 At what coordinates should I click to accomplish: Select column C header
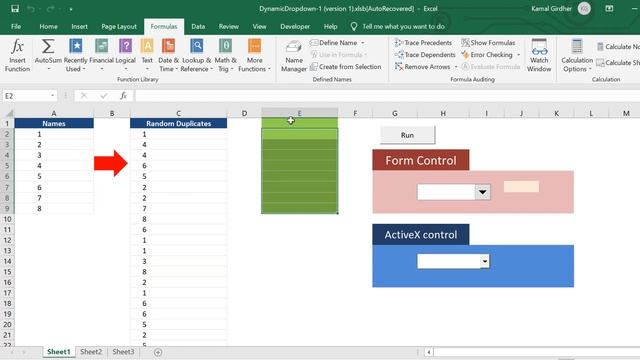pos(178,113)
